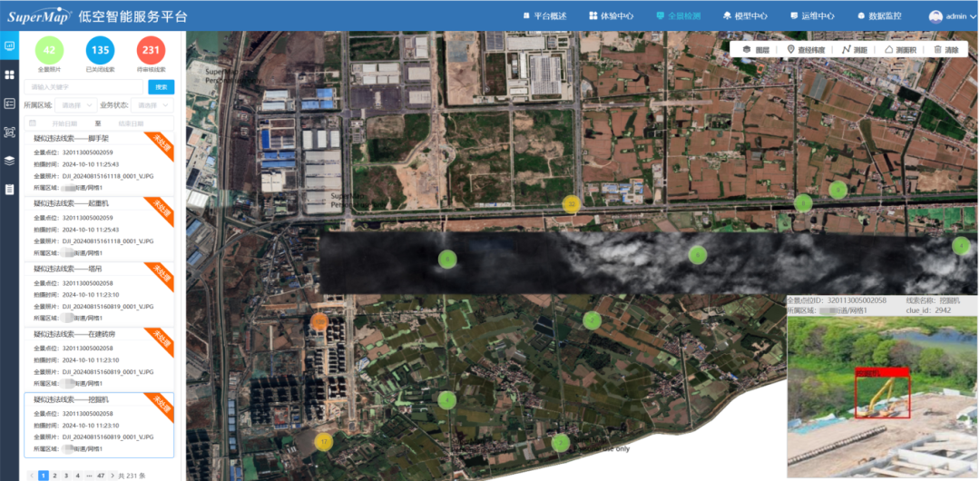Activate the 查经纬度 coordinate lookup tool
Viewport: 980px width, 481px height.
[806, 49]
